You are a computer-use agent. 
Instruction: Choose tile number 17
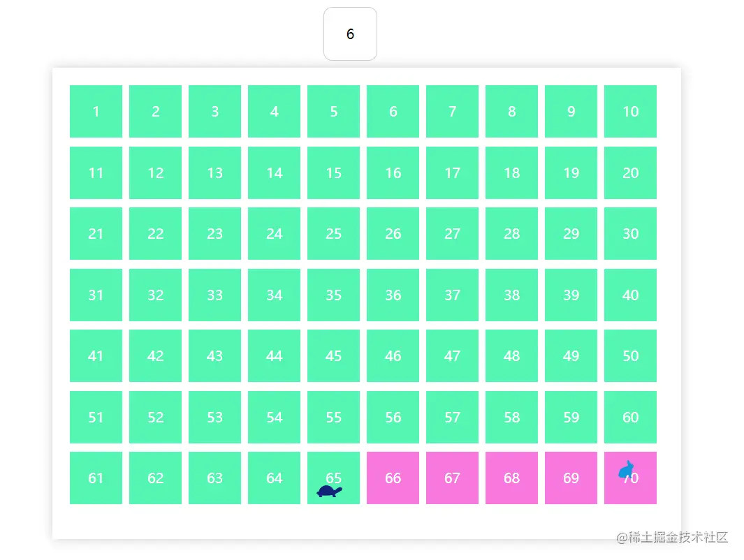(x=452, y=172)
